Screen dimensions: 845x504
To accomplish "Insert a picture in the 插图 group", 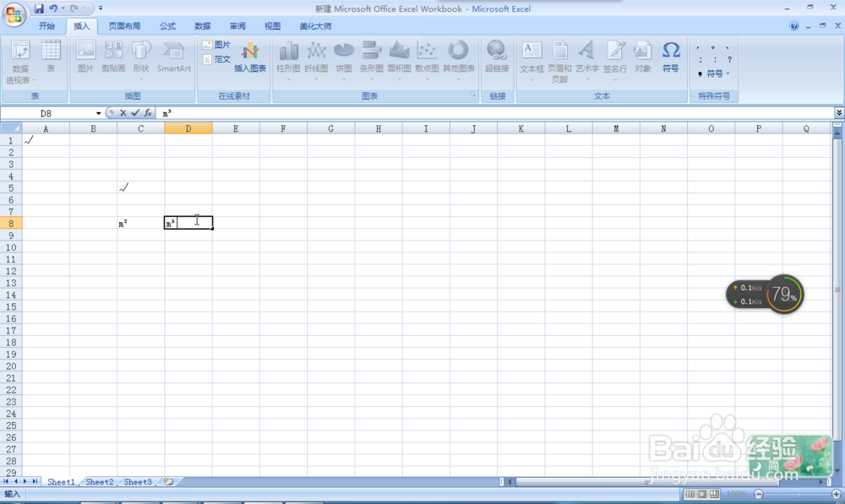I will click(85, 57).
